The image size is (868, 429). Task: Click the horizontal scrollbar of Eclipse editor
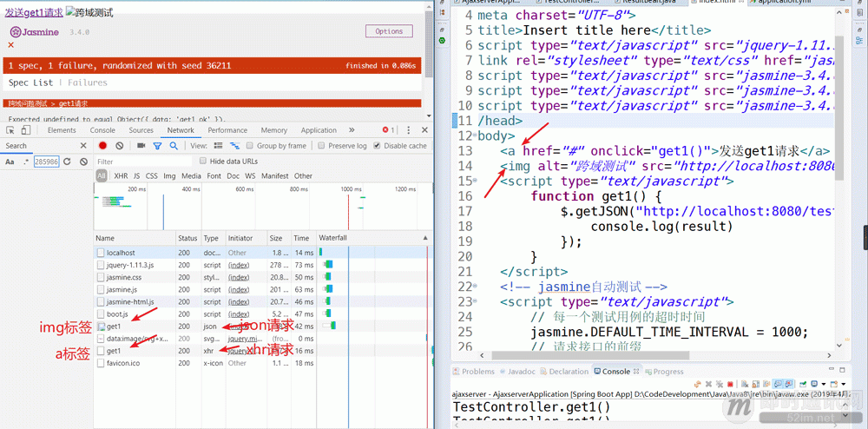[590, 355]
